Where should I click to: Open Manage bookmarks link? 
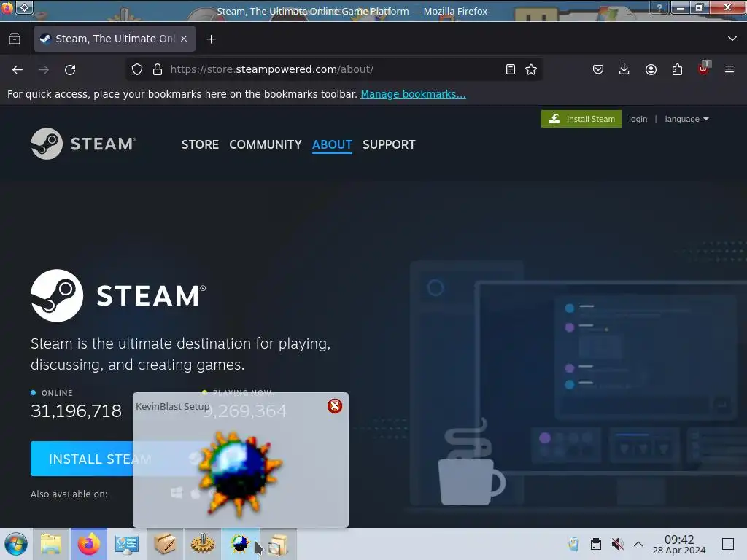[413, 94]
